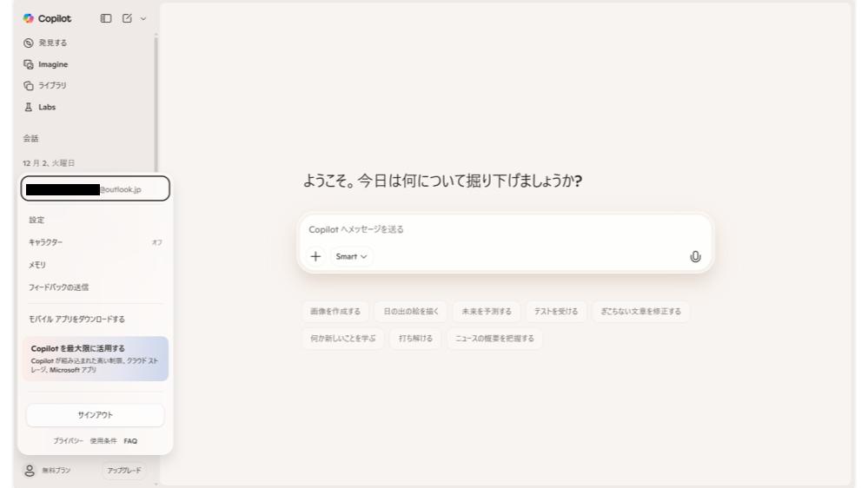868x488 pixels.
Task: Choose the ぎこちない文章を修正する suggestion
Action: coord(641,312)
